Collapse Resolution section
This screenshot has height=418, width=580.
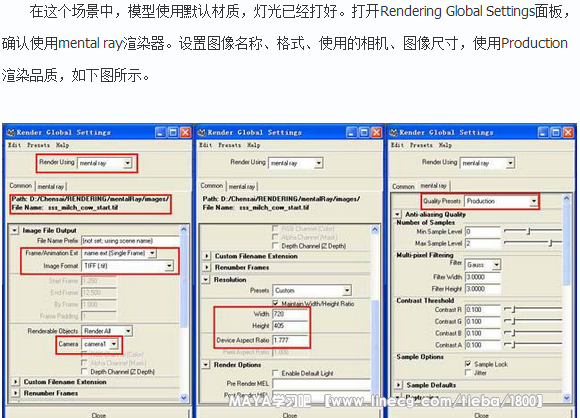coord(206,280)
